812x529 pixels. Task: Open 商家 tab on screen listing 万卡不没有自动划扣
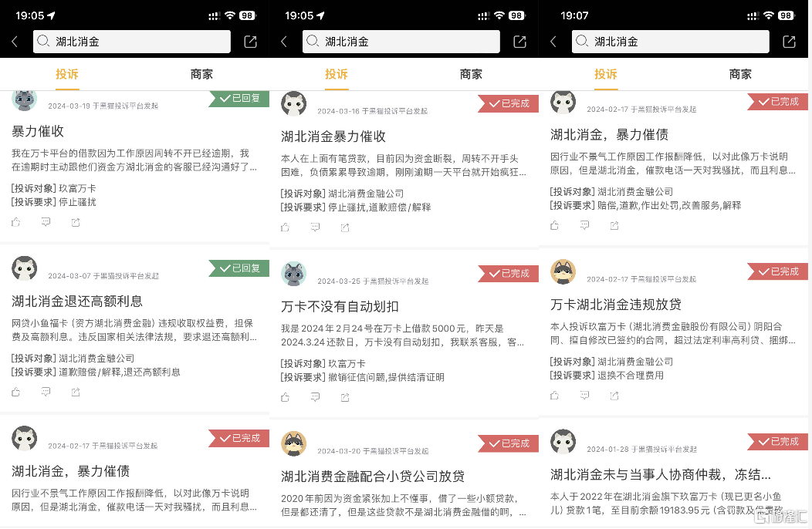click(x=471, y=74)
